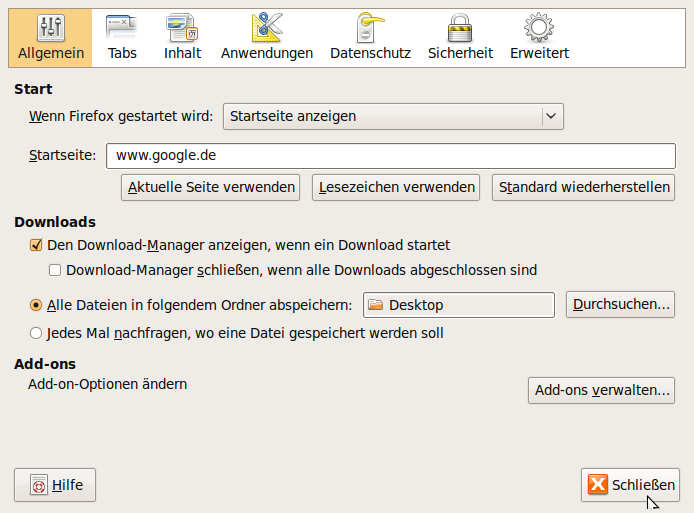Click the Durchsuchen button

click(x=620, y=305)
